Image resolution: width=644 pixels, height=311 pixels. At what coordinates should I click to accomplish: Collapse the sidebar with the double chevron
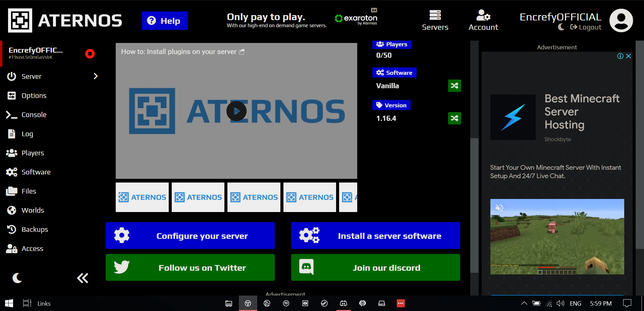pyautogui.click(x=83, y=278)
